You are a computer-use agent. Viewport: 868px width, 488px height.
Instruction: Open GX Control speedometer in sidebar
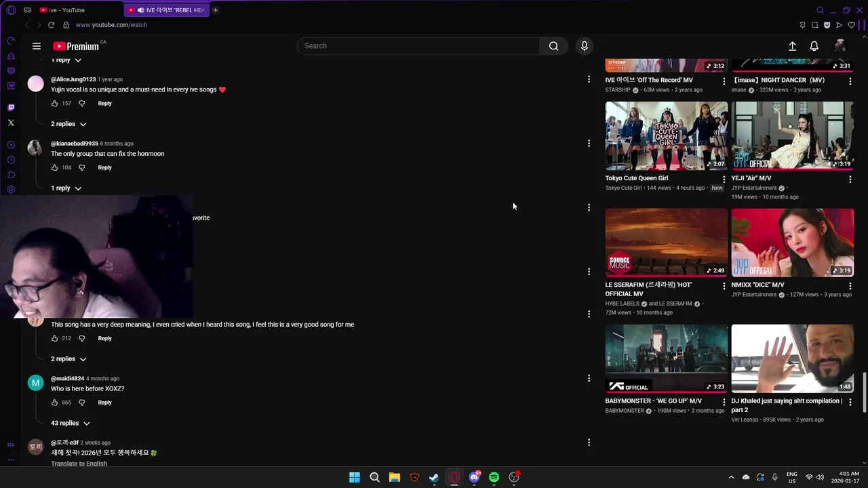tap(11, 41)
